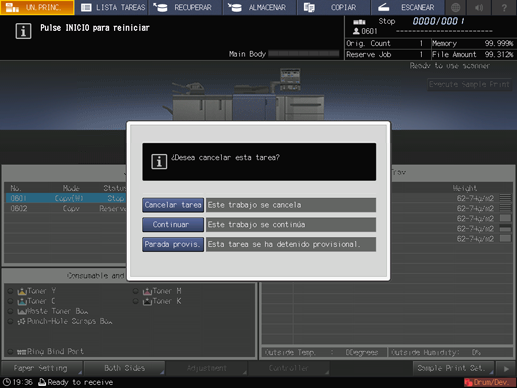
Task: Open the RECUPERAR tab
Action: [186, 7]
